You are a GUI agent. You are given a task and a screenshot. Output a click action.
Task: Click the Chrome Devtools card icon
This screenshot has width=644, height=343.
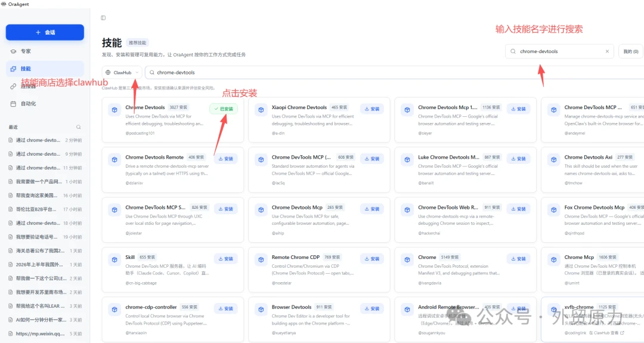114,110
